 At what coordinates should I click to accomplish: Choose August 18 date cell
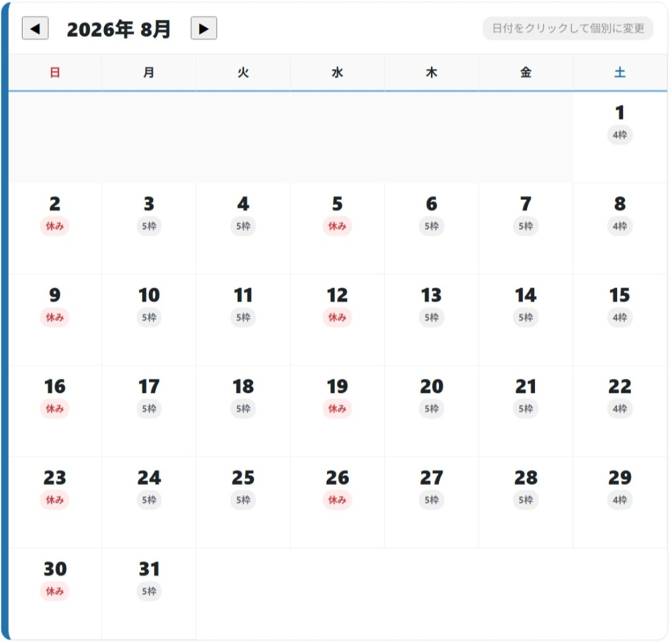click(243, 411)
